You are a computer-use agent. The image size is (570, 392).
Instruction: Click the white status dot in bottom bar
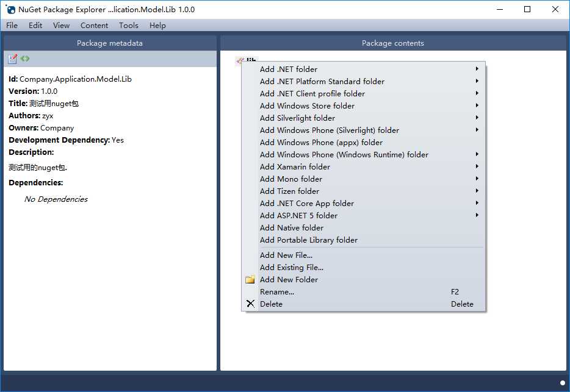[563, 383]
